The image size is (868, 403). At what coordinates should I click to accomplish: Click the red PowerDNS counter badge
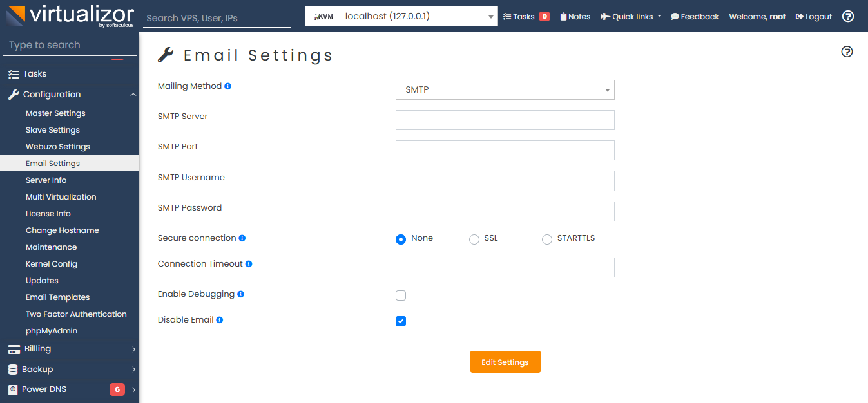(x=117, y=389)
